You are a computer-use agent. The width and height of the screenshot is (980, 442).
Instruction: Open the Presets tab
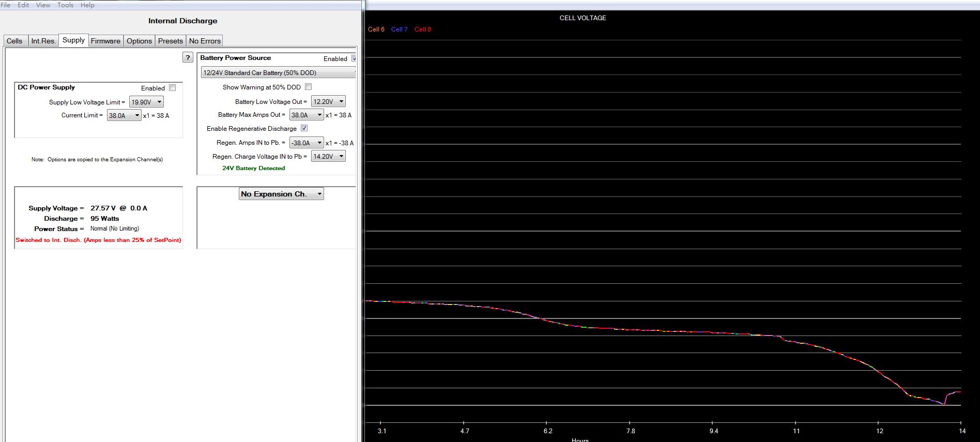pyautogui.click(x=171, y=41)
